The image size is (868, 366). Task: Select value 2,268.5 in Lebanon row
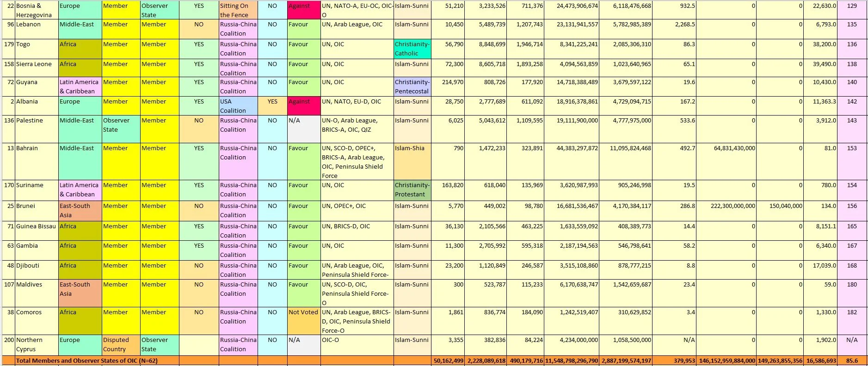[674, 29]
